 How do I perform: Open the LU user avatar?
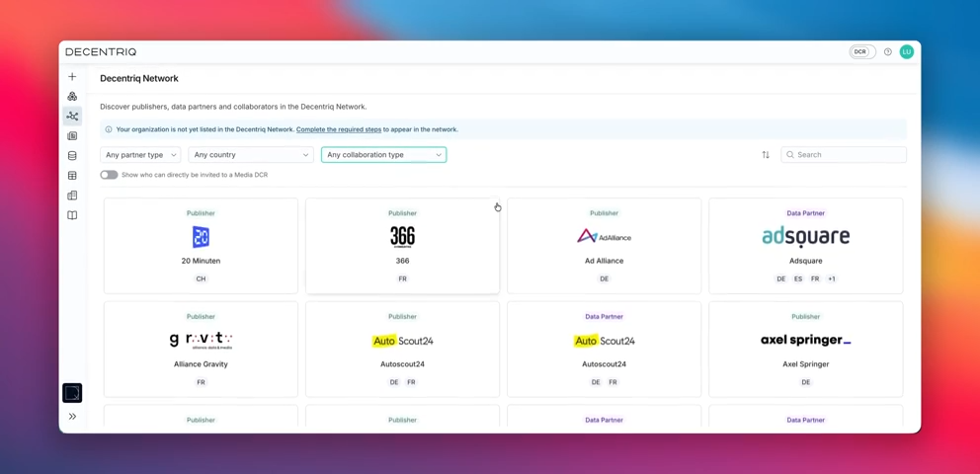coord(906,51)
